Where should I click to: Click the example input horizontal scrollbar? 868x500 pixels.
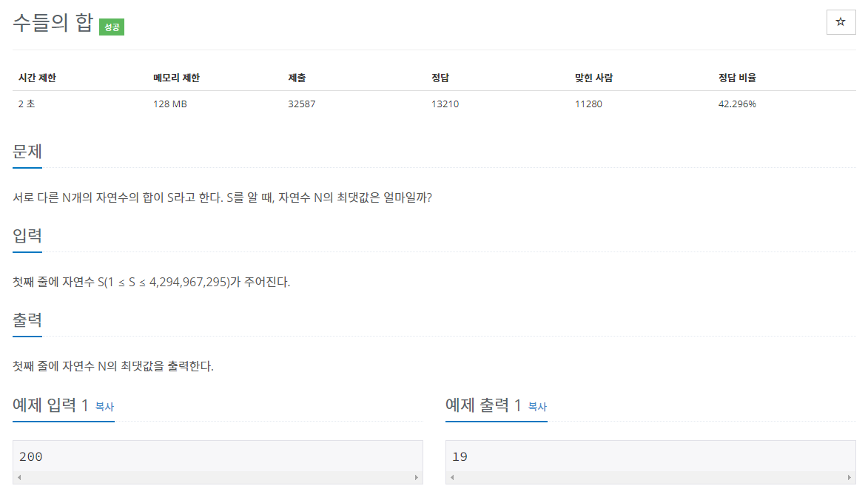pos(218,477)
